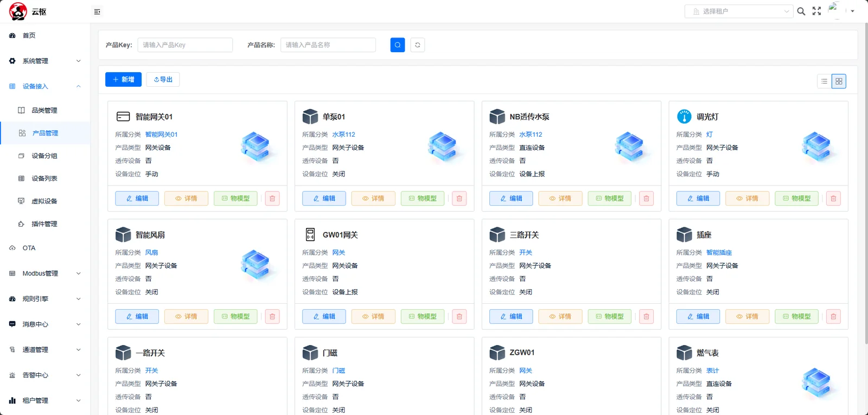868x415 pixels.
Task: Delete the 插座 product card
Action: (834, 317)
